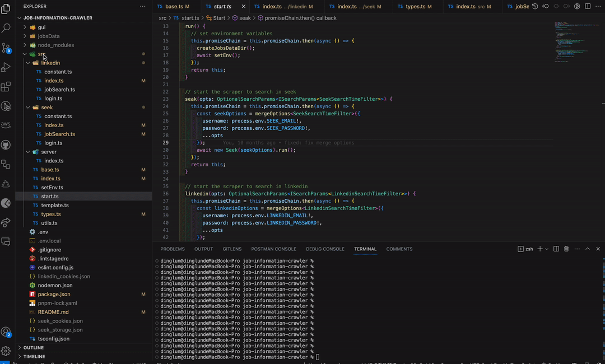Open the OUTPUT panel tab
The height and width of the screenshot is (364, 605).
point(204,249)
